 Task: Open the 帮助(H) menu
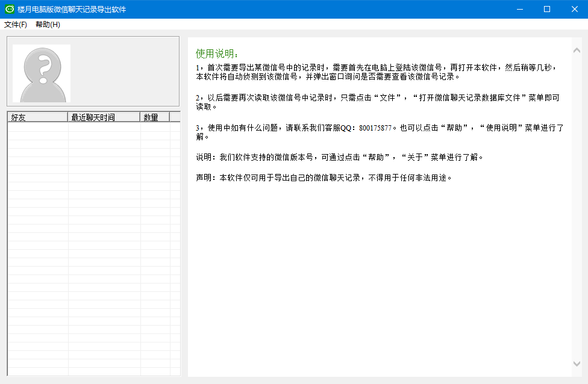tap(48, 24)
